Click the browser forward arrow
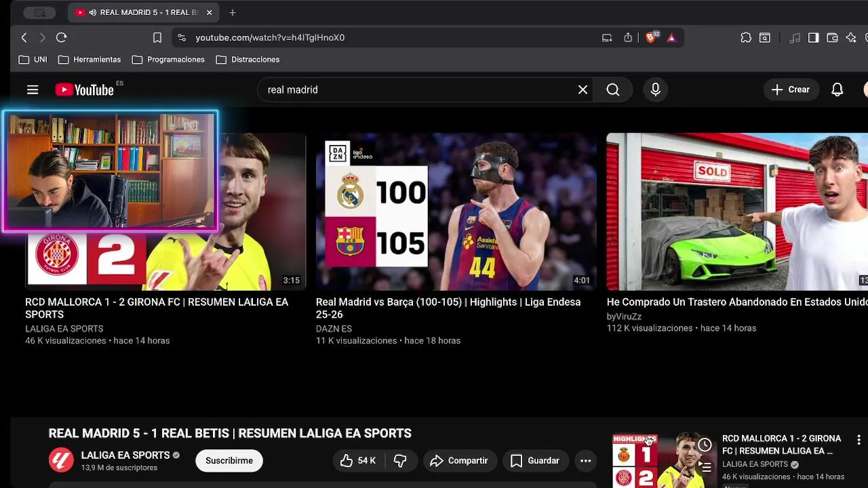The width and height of the screenshot is (868, 488). [x=42, y=38]
